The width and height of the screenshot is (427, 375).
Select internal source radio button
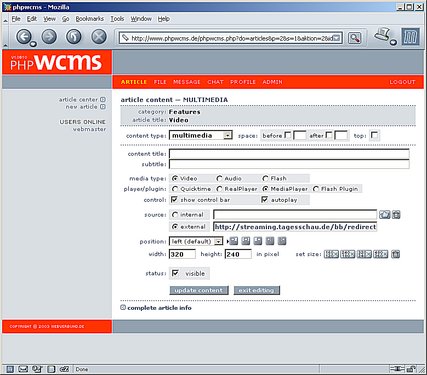coord(175,215)
